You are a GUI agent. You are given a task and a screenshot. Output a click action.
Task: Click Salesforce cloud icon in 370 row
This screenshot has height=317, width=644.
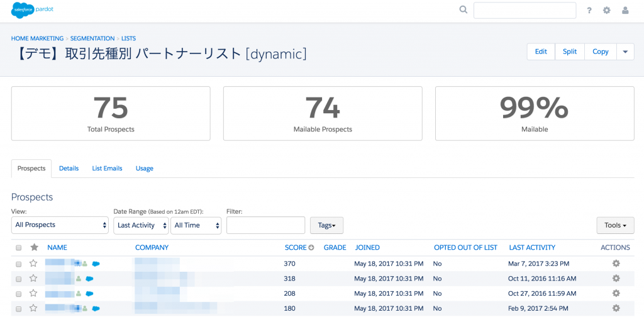(x=96, y=264)
